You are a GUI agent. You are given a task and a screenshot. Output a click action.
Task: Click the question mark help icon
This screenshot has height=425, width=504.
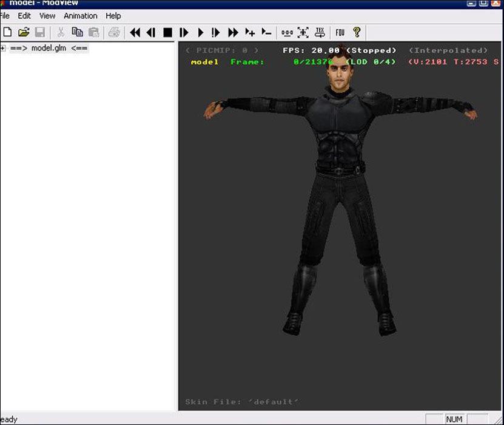pyautogui.click(x=357, y=32)
